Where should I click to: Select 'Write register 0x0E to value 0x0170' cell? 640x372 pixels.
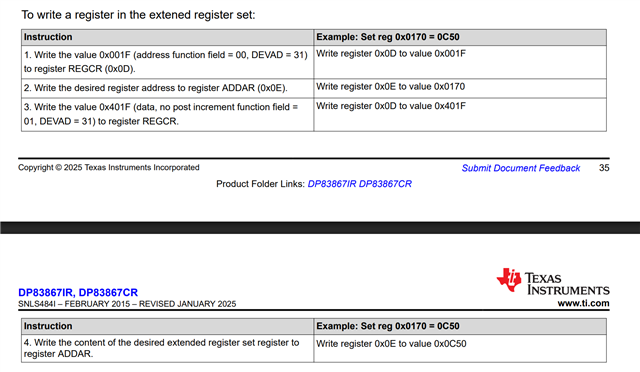tap(460, 88)
